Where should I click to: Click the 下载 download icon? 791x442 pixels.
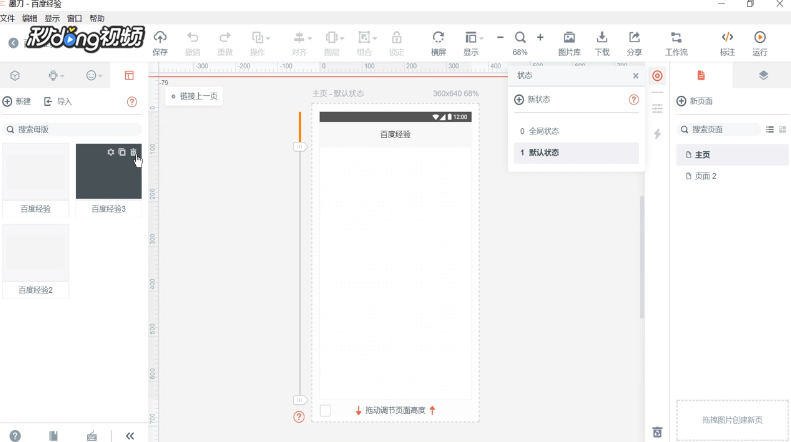[x=602, y=37]
